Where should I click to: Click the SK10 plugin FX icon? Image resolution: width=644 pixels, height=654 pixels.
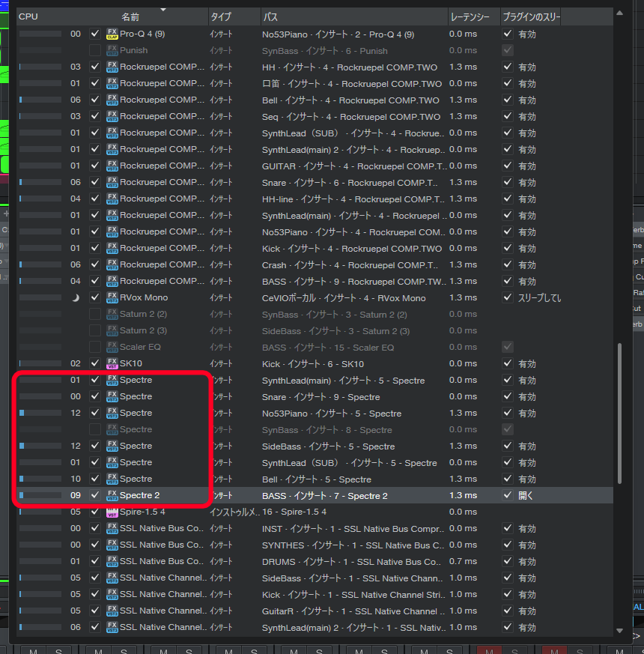112,363
